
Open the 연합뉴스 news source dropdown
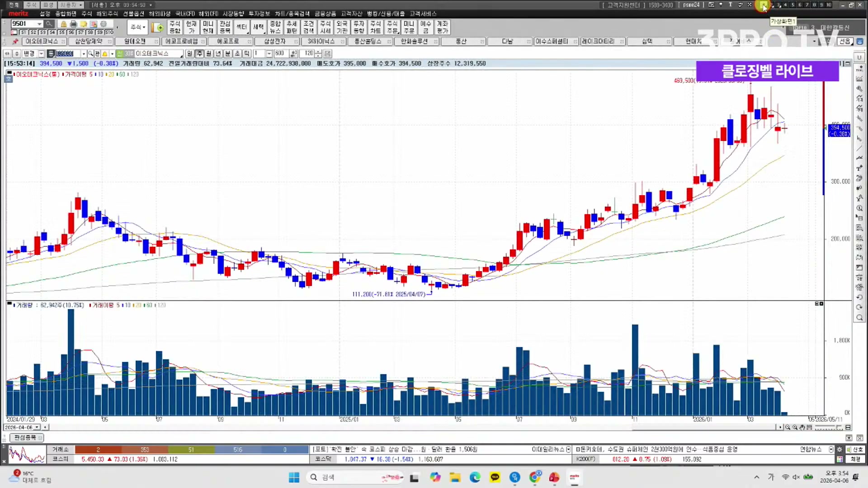(x=831, y=450)
